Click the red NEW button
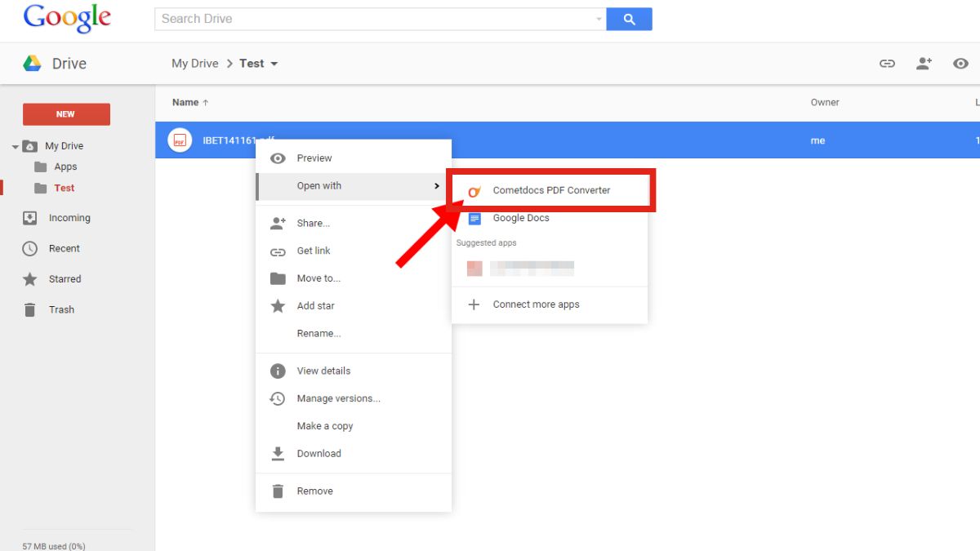The width and height of the screenshot is (980, 551). coord(65,114)
